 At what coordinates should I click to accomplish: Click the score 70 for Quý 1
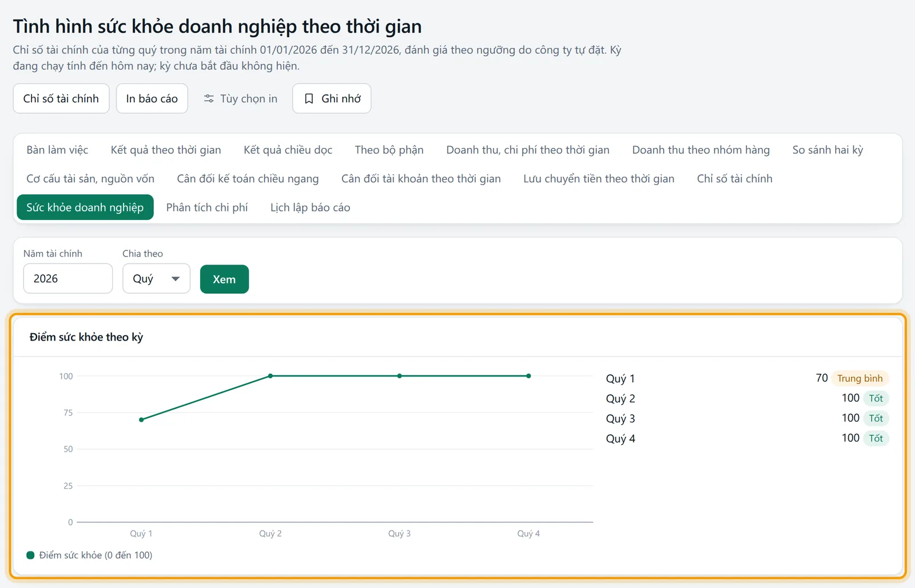click(822, 378)
